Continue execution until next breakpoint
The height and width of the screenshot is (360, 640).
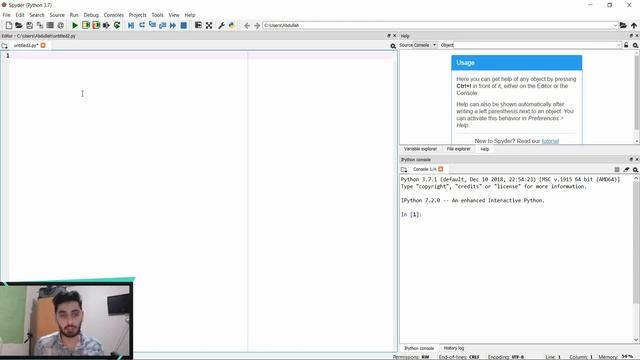173,25
